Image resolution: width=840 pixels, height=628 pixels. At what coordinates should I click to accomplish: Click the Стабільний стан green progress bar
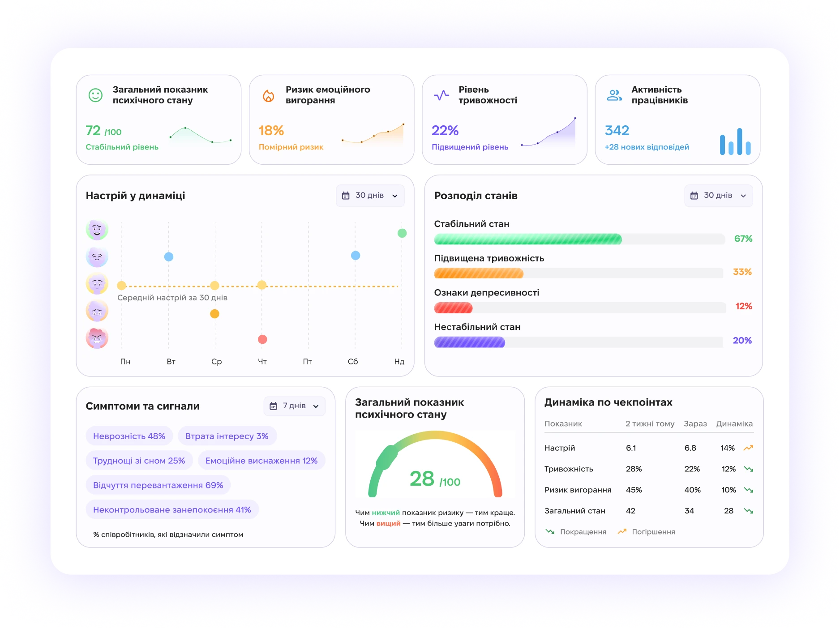coord(579,239)
